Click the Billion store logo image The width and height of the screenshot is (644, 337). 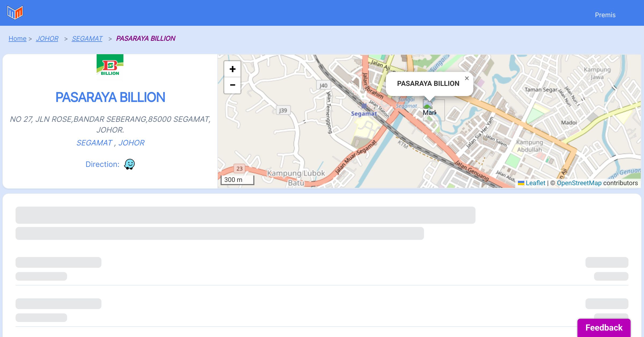point(110,67)
